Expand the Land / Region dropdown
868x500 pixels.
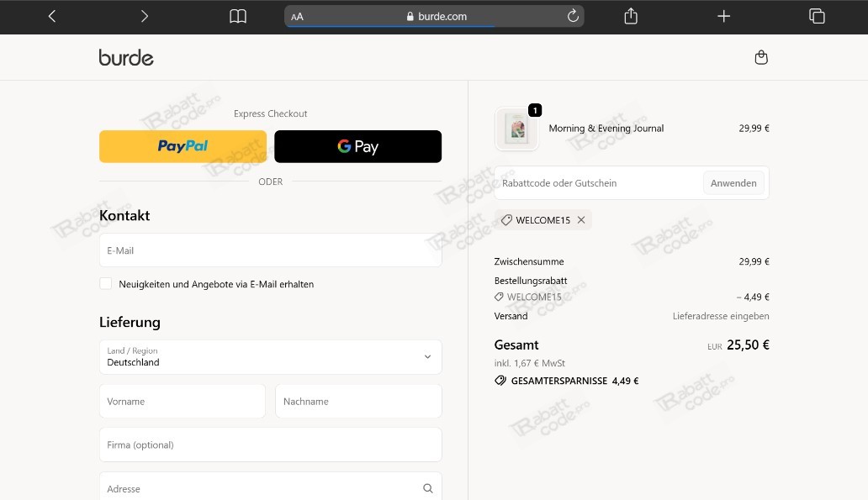coord(271,357)
